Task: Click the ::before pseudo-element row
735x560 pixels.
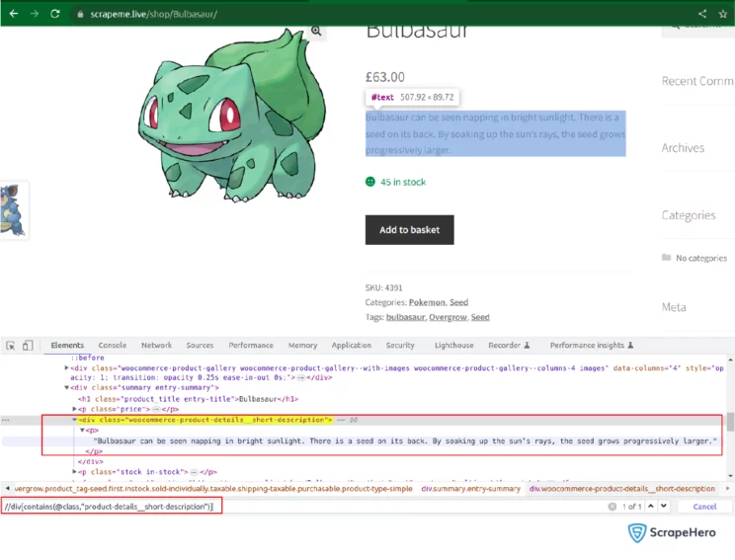Action: point(88,359)
